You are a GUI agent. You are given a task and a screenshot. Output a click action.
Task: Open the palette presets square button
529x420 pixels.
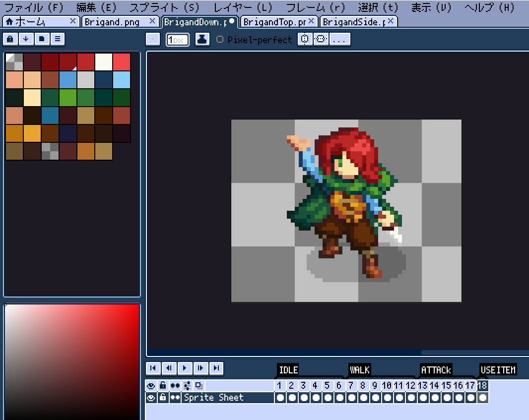pos(42,39)
